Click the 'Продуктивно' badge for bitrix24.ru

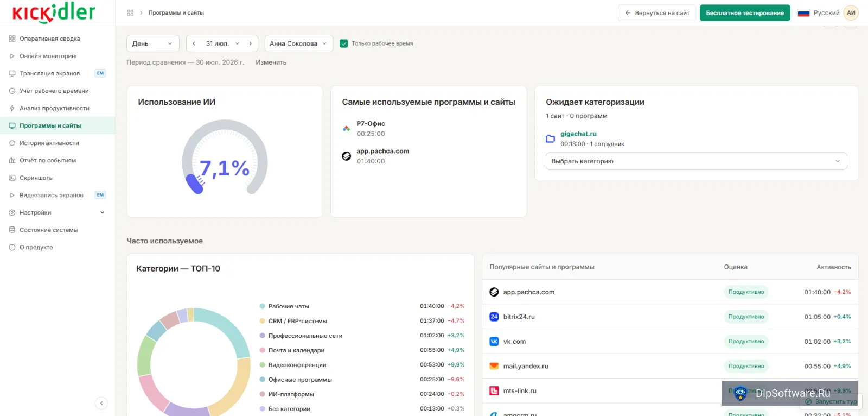pyautogui.click(x=746, y=317)
